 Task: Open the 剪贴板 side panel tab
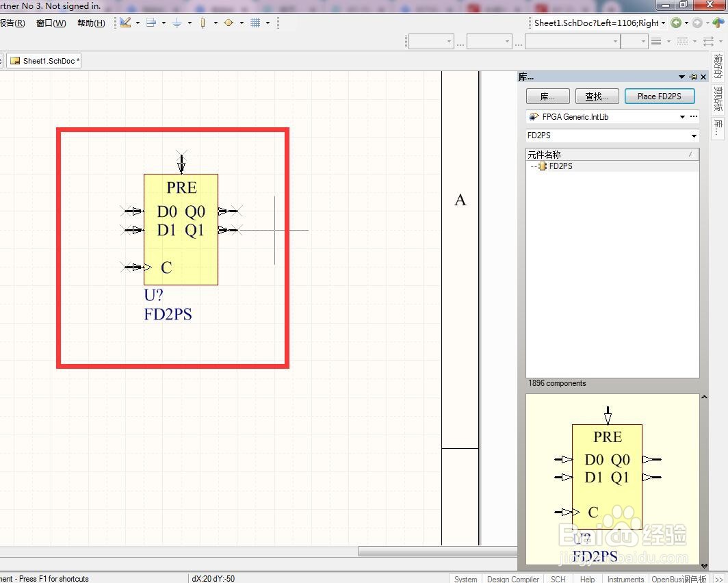click(x=718, y=99)
